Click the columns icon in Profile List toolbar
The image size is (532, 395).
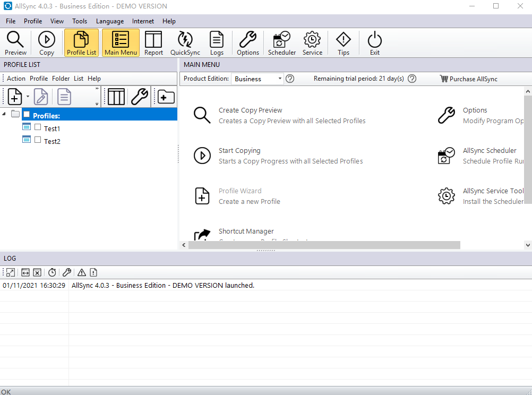point(116,97)
